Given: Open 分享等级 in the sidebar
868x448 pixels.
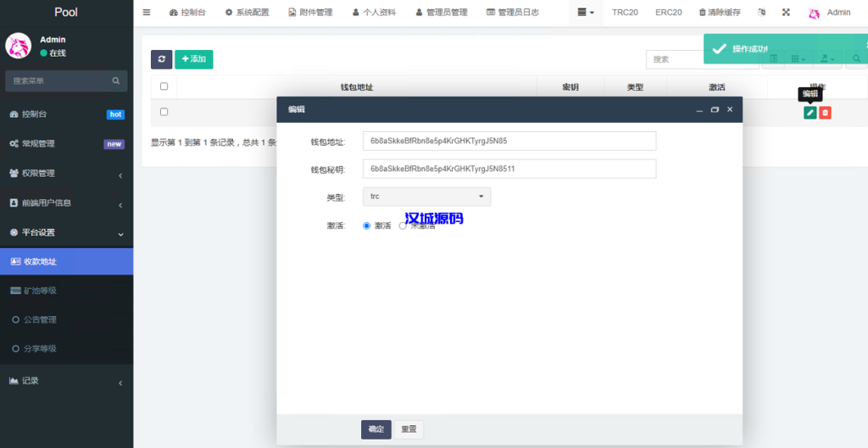Looking at the screenshot, I should click(66, 349).
